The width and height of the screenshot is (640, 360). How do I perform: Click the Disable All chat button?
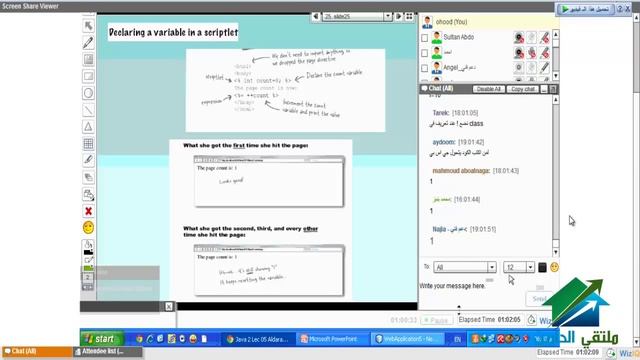pos(489,89)
